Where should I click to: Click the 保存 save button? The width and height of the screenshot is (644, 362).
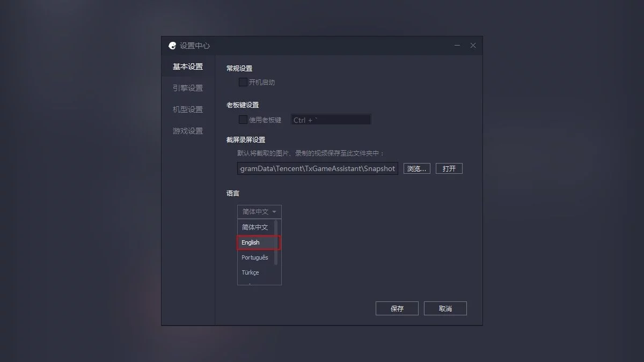pos(397,308)
